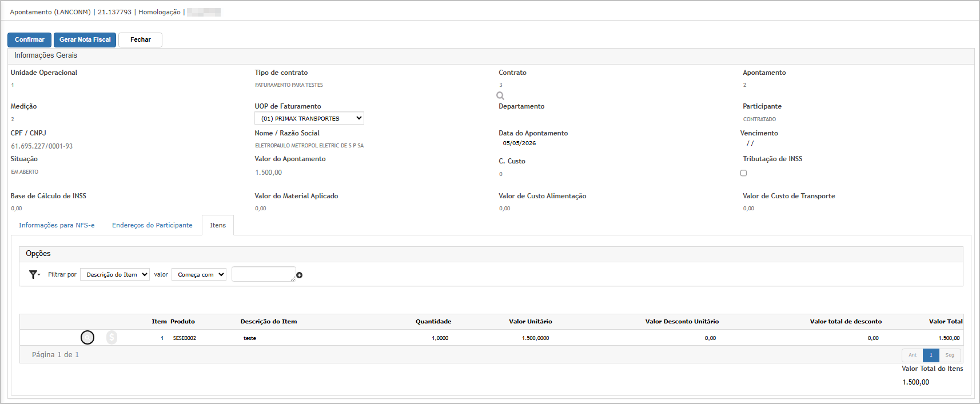Click Data do Apontamento field 05/05/2026

[x=519, y=143]
